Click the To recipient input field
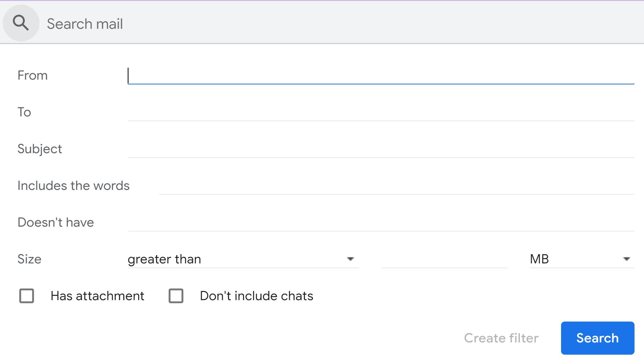644x362 pixels. (x=381, y=112)
